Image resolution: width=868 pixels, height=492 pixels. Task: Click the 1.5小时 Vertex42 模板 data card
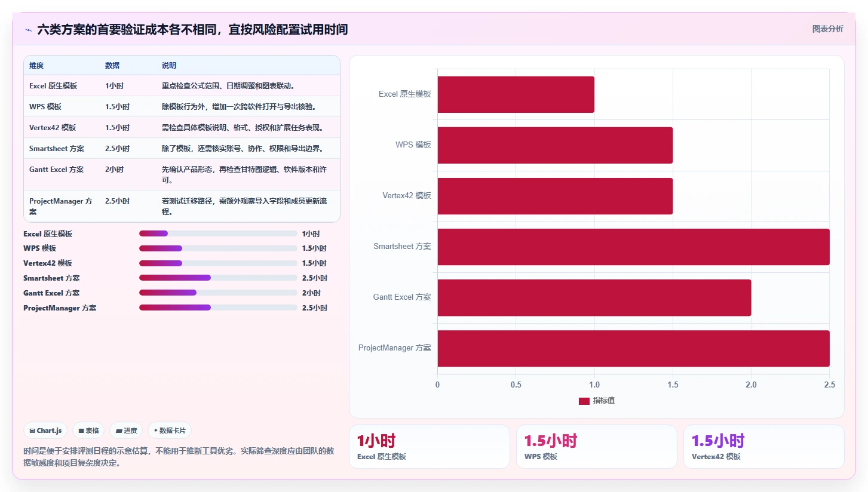point(764,447)
